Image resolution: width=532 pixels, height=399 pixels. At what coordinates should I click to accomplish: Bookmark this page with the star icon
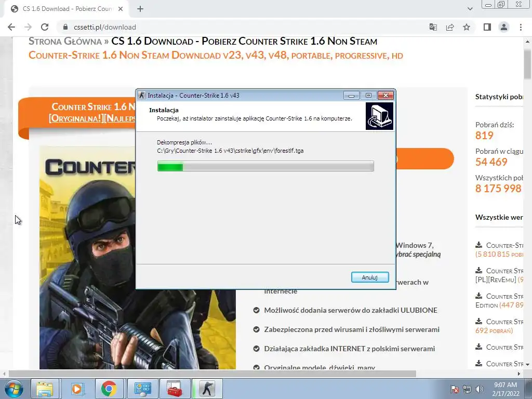467,27
